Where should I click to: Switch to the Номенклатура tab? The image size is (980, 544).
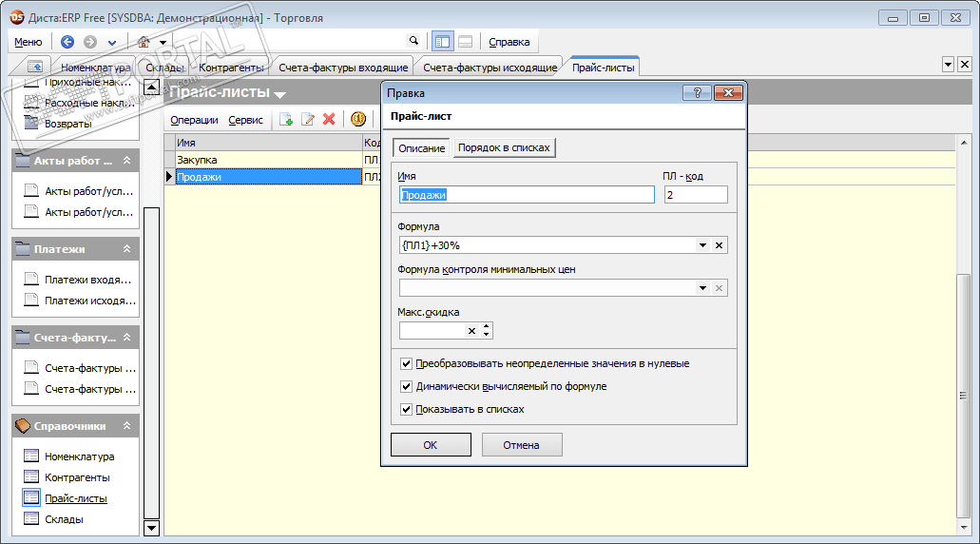tap(95, 68)
